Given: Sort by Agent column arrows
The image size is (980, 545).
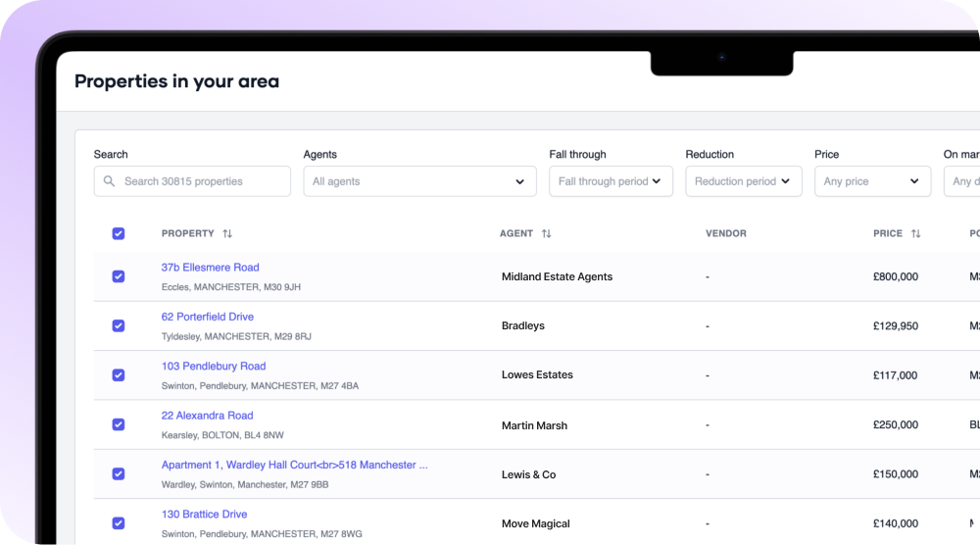Looking at the screenshot, I should (546, 233).
